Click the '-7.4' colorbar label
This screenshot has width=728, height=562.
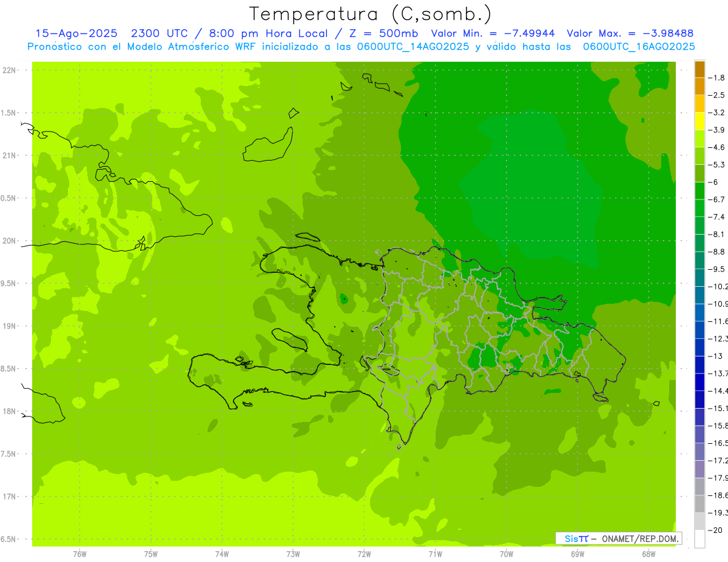(716, 217)
